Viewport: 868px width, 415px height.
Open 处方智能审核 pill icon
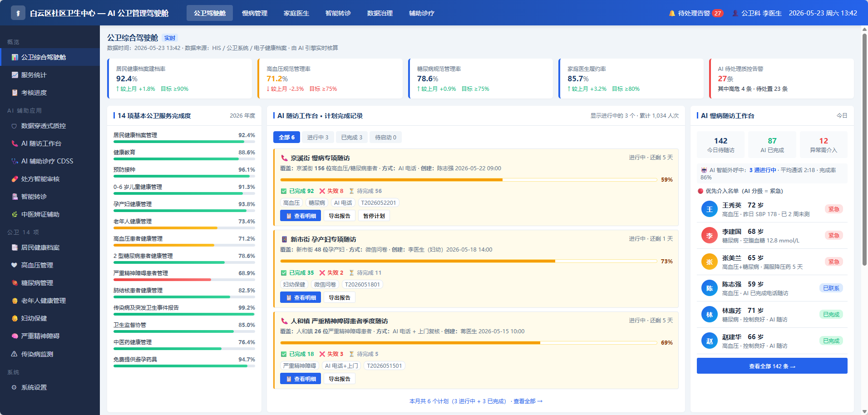tap(15, 179)
